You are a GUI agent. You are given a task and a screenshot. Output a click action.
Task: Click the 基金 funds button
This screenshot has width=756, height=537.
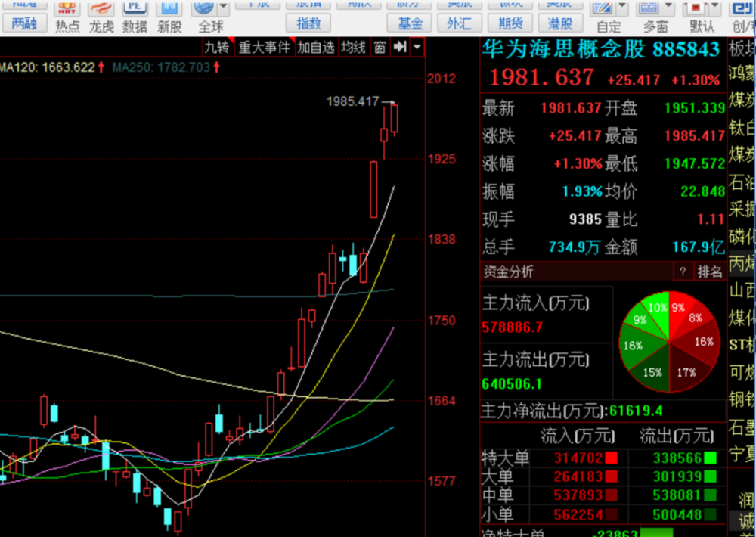click(411, 23)
